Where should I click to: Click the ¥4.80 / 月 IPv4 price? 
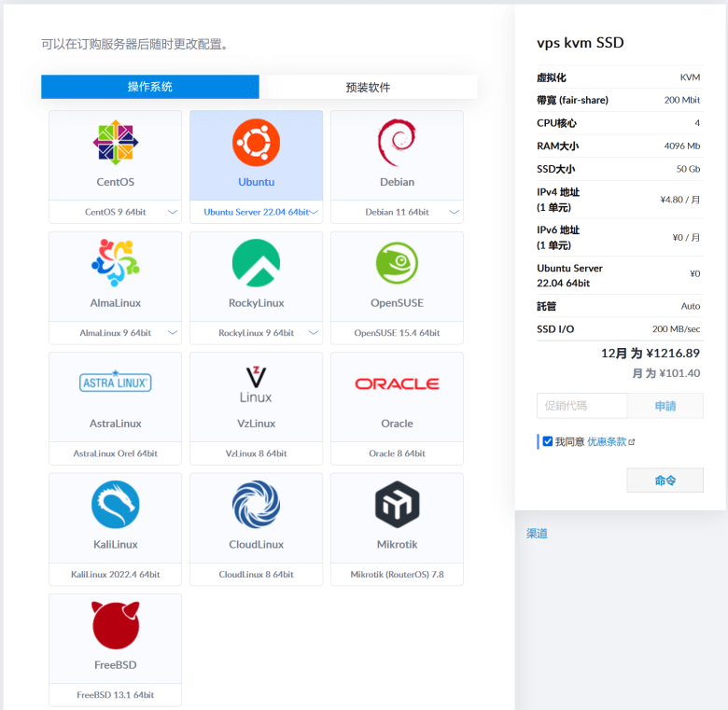coord(679,200)
